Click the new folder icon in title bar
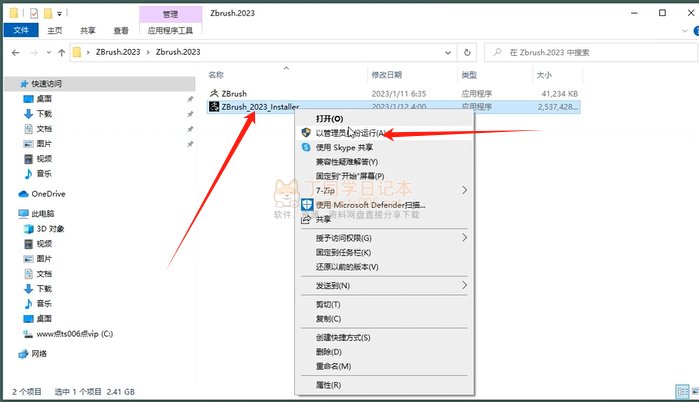The width and height of the screenshot is (699, 402). pyautogui.click(x=48, y=13)
